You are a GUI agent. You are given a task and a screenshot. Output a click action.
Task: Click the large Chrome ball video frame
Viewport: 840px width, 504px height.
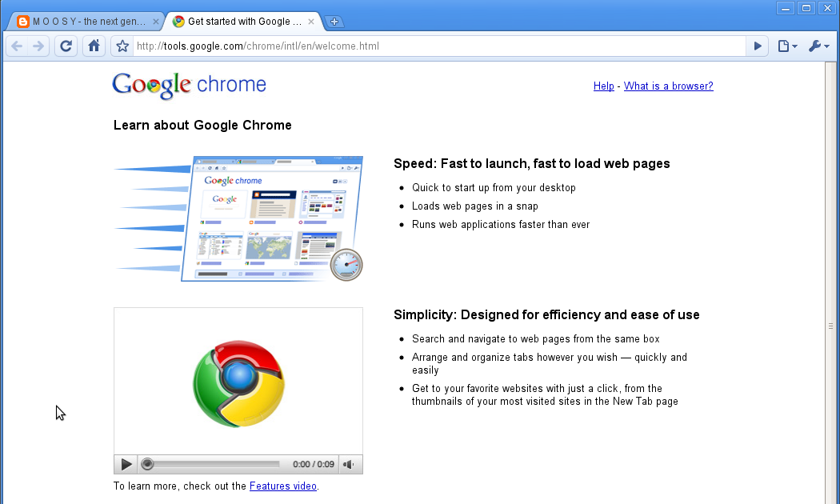pos(238,382)
